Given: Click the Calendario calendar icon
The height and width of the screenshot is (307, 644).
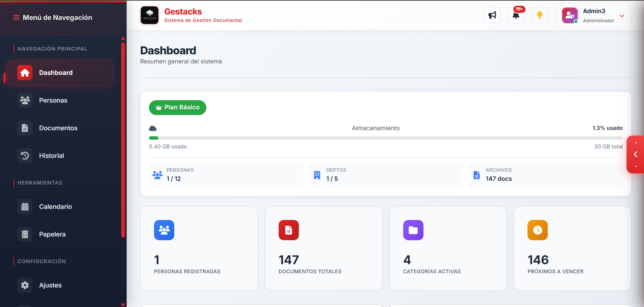Looking at the screenshot, I should tap(25, 206).
